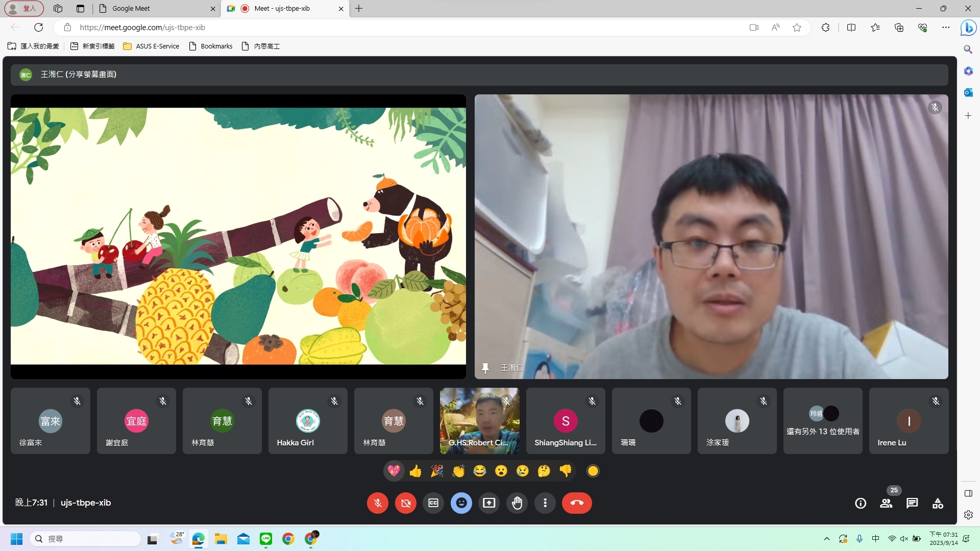Viewport: 980px width, 551px height.
Task: Raise your hand in the meeting
Action: tap(517, 503)
